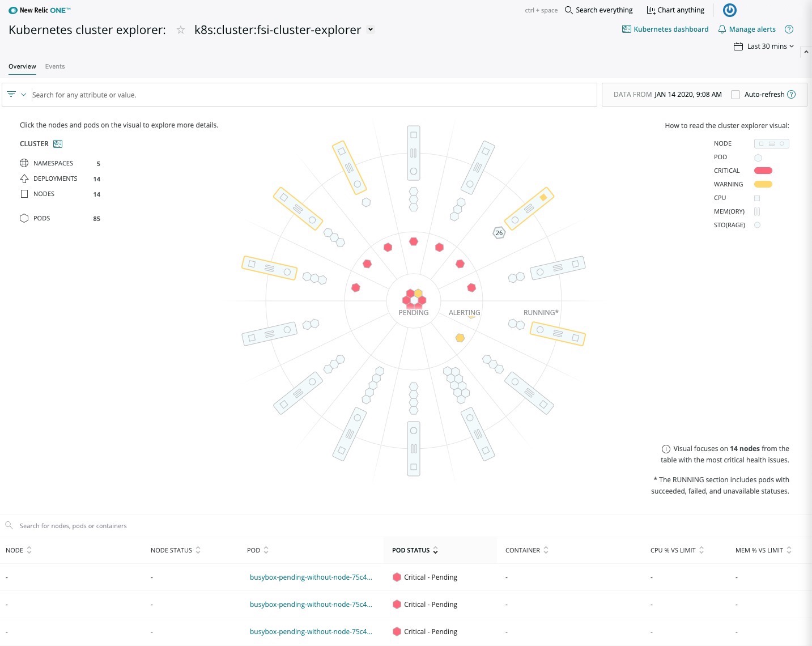Click the DEPLOYMENTS arrow icon

(24, 178)
